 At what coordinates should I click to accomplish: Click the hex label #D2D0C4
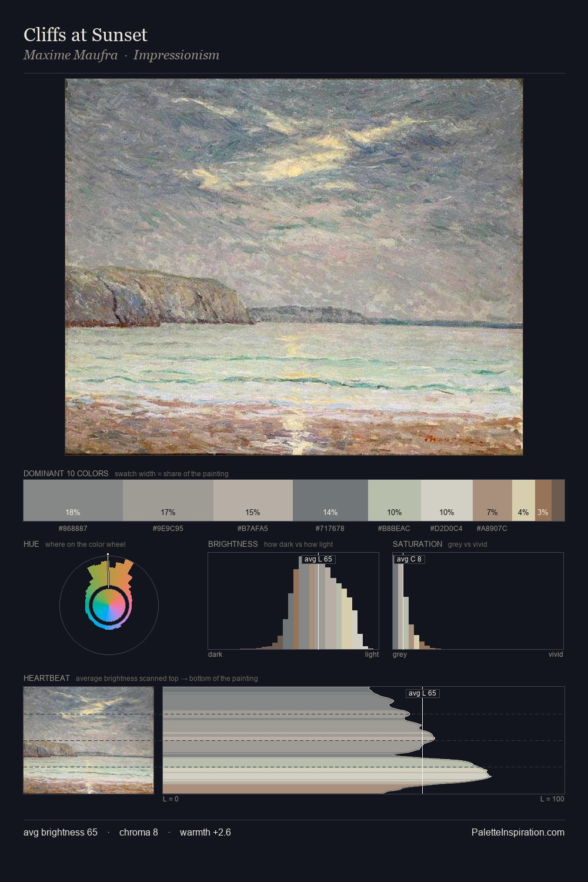coord(447,529)
